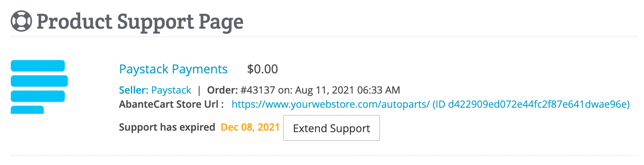Click the life-ring support icon in heading
The width and height of the screenshot is (644, 165).
(x=21, y=21)
